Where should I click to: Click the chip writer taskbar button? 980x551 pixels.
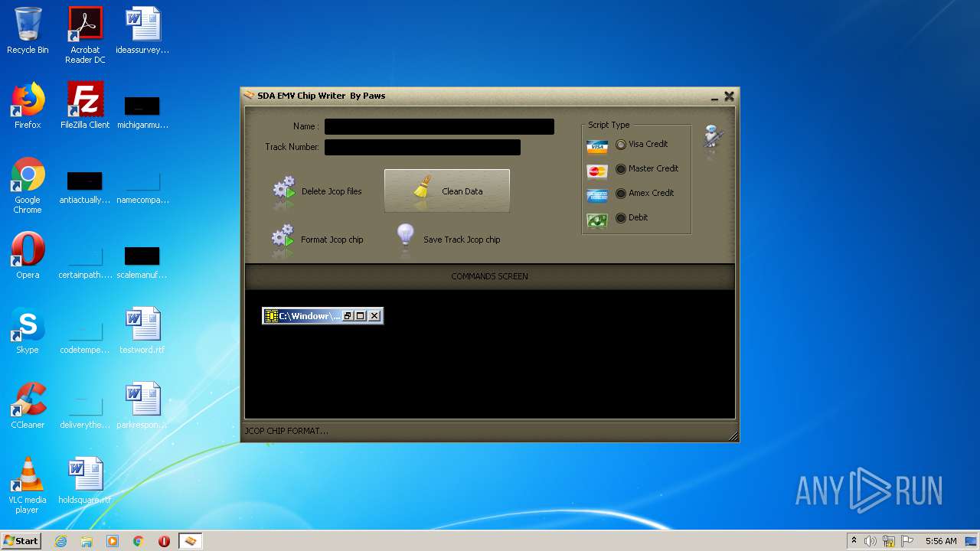point(191,541)
